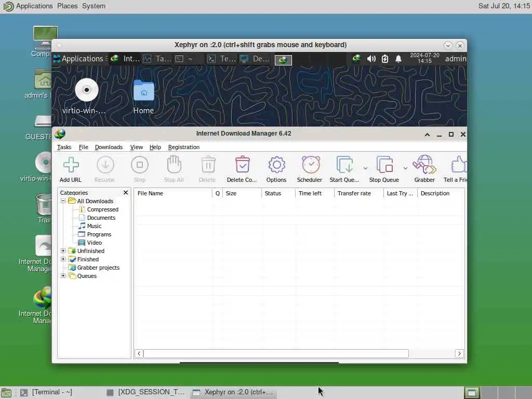Expand the Queues tree node
Screen dimensions: 532x399
click(x=63, y=275)
